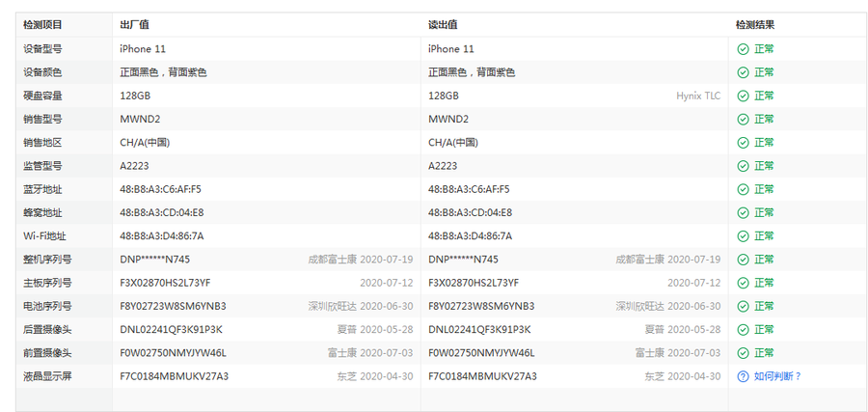This screenshot has width=868, height=412.
Task: Select the Wi-Fi地址 row label
Action: coord(44,236)
